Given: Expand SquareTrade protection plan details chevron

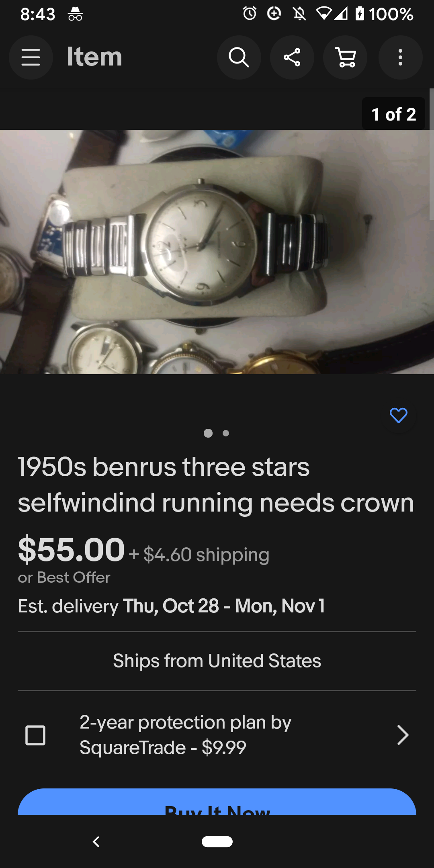Looking at the screenshot, I should [x=403, y=735].
